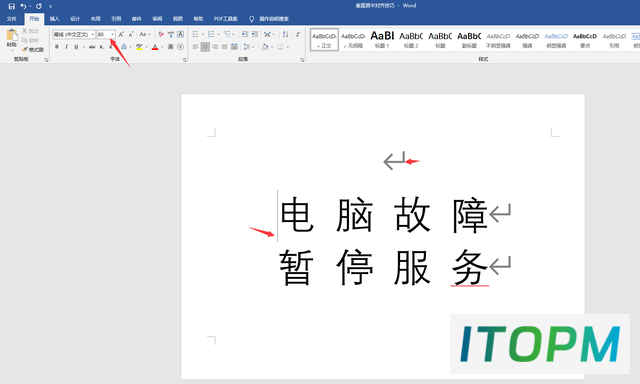This screenshot has width=640, height=384.
Task: Click the Undo arrow icon
Action: [23, 6]
